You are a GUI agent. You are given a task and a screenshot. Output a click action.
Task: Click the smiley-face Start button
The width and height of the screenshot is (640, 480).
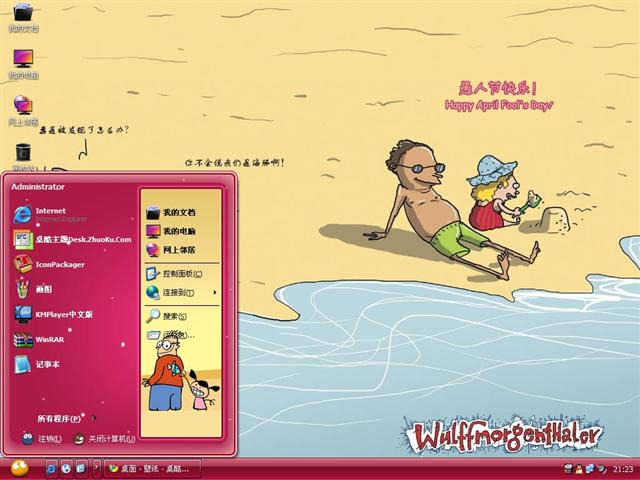click(x=19, y=469)
